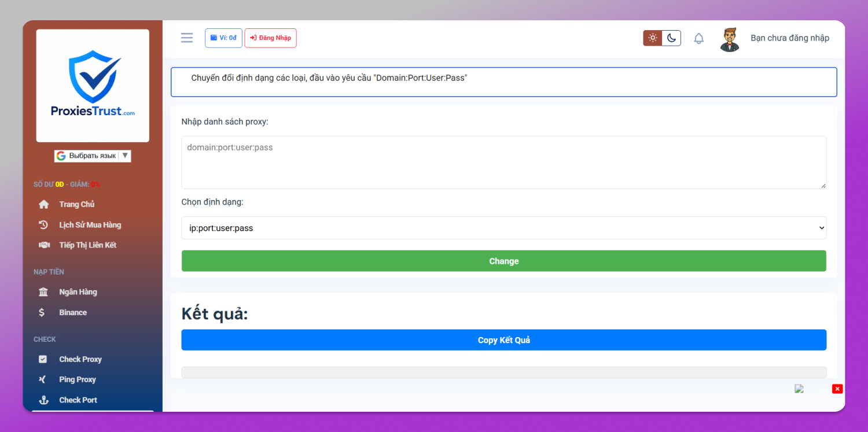Viewport: 868px width, 432px height.
Task: Click the gray result output box
Action: (x=503, y=372)
